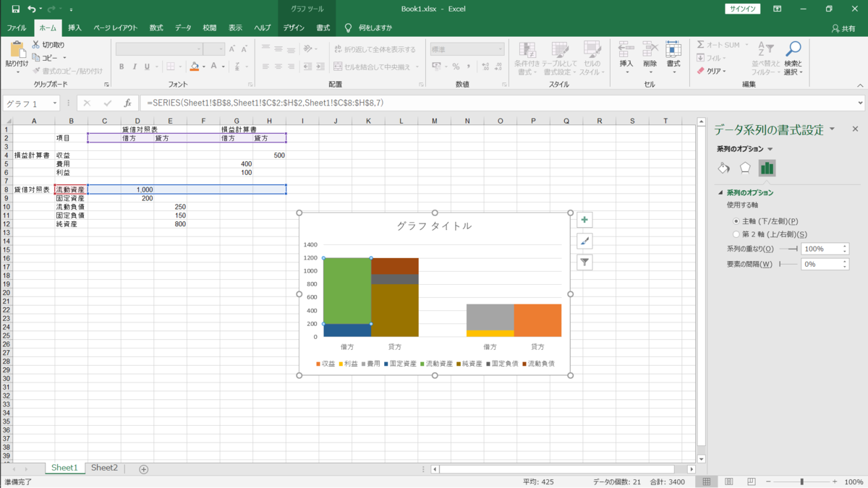
Task: Switch to Page Layout view in status bar
Action: [729, 481]
